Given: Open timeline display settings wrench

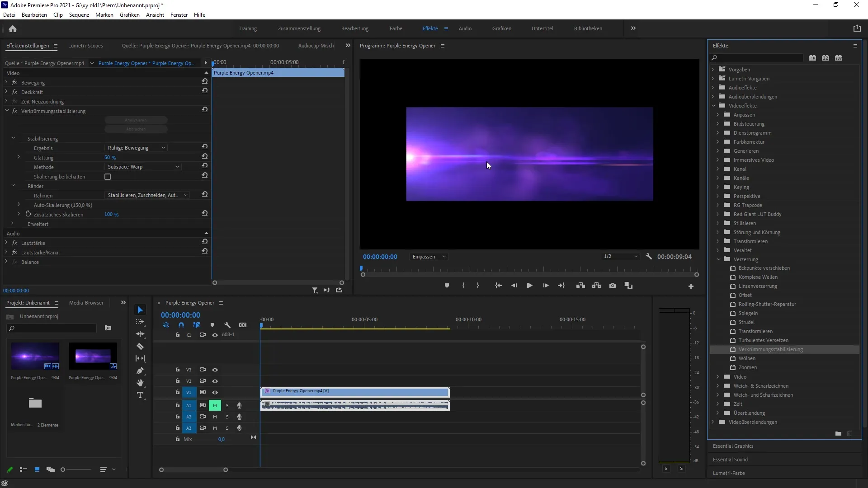Looking at the screenshot, I should pyautogui.click(x=227, y=325).
